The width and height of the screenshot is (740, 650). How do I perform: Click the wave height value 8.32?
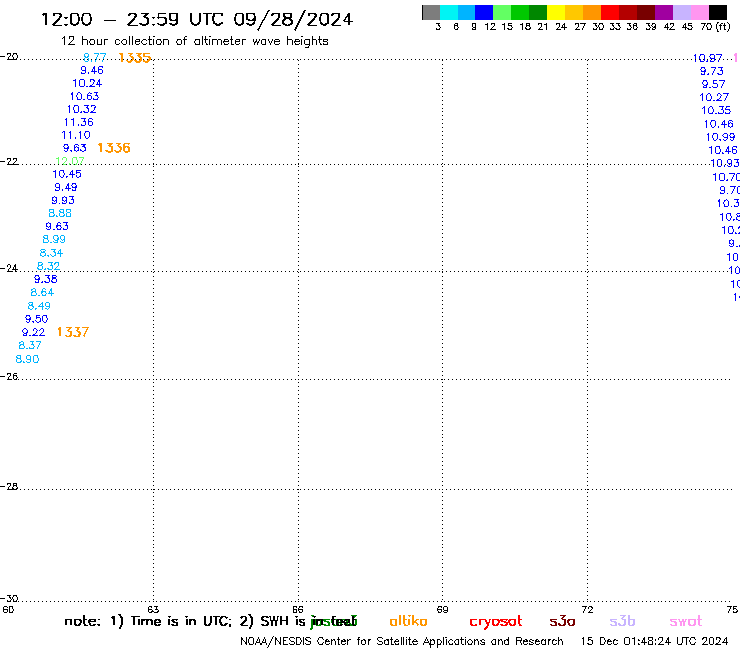coord(48,266)
